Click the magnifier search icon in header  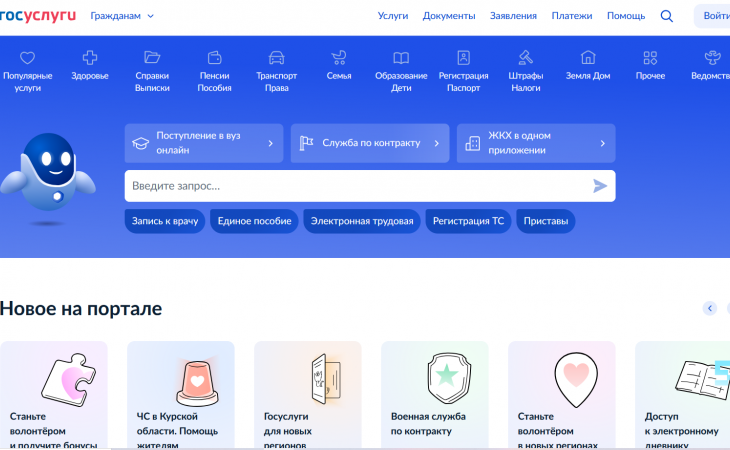pos(667,16)
